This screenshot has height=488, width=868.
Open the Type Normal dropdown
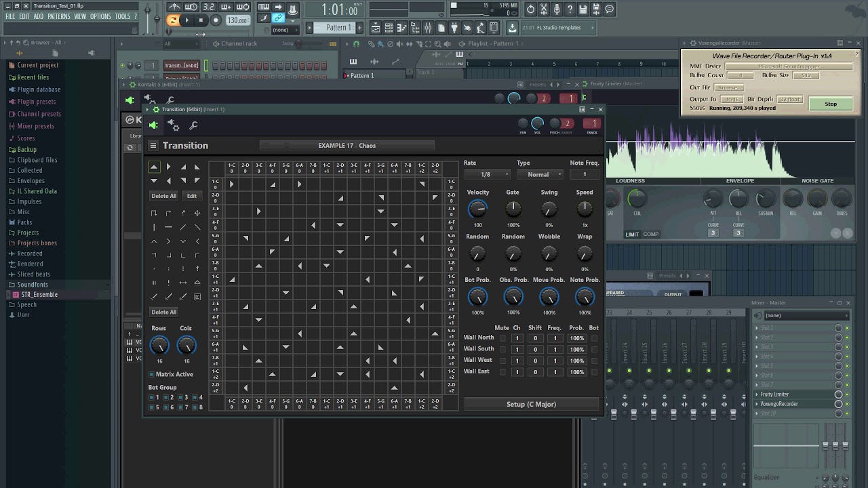pos(539,175)
